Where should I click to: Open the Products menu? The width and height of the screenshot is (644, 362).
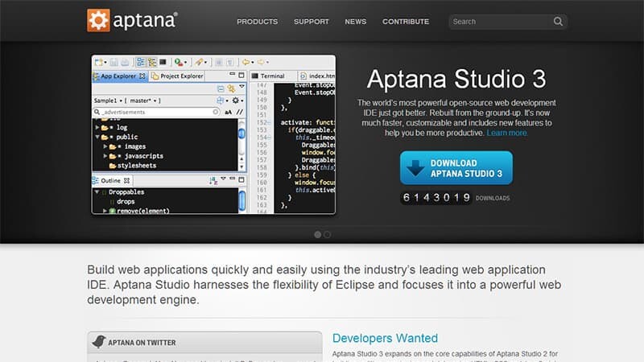pyautogui.click(x=257, y=22)
